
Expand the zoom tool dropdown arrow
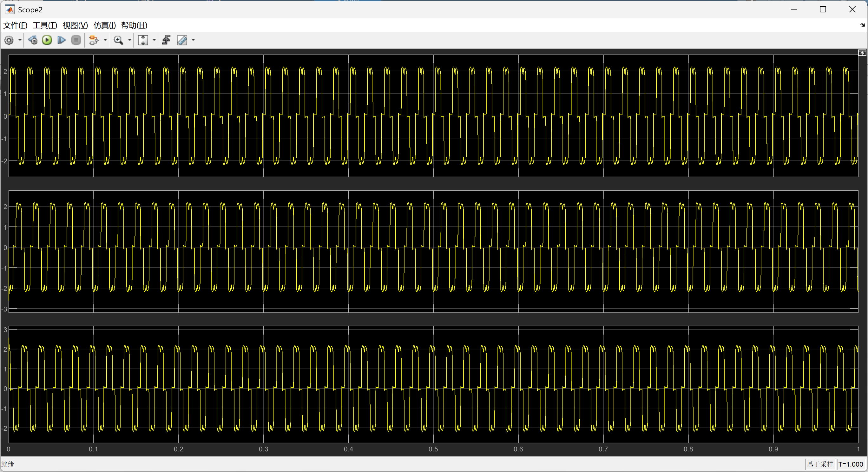[x=130, y=40]
